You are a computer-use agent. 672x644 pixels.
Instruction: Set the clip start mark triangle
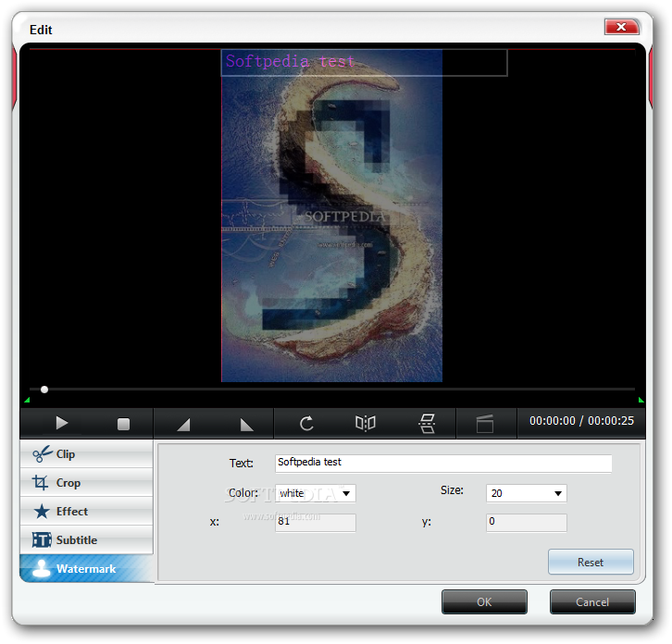(x=184, y=425)
